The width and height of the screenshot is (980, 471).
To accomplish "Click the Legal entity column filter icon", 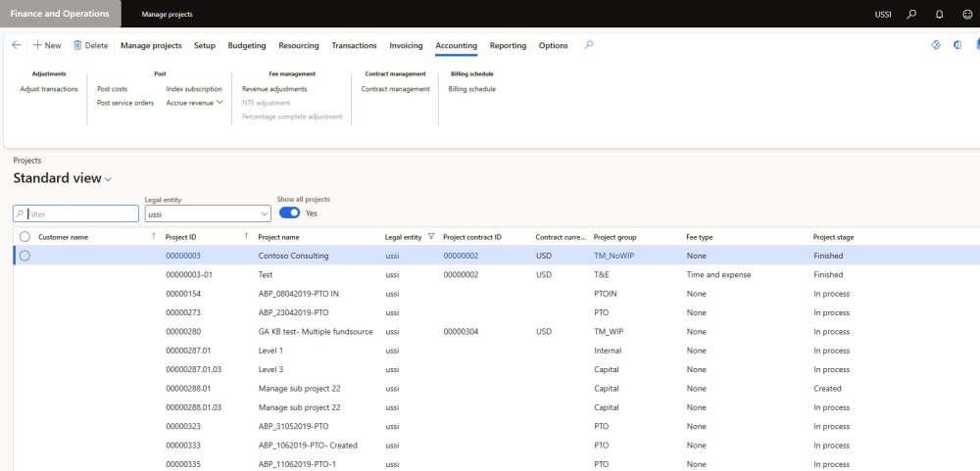I will click(431, 237).
